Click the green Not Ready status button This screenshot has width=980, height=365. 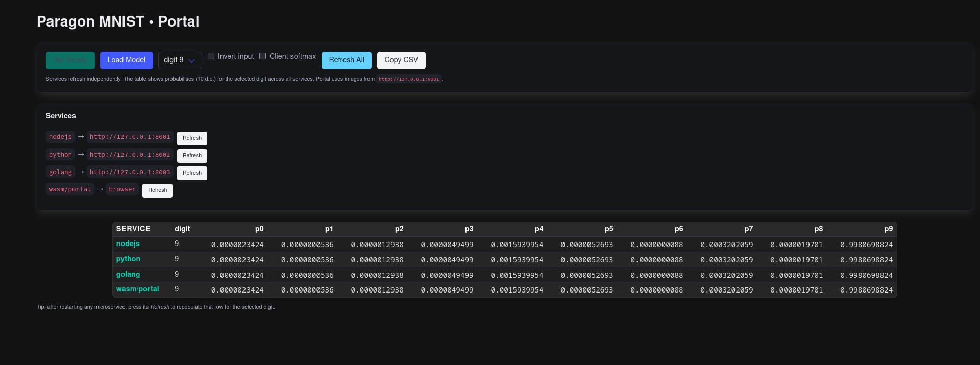(70, 60)
